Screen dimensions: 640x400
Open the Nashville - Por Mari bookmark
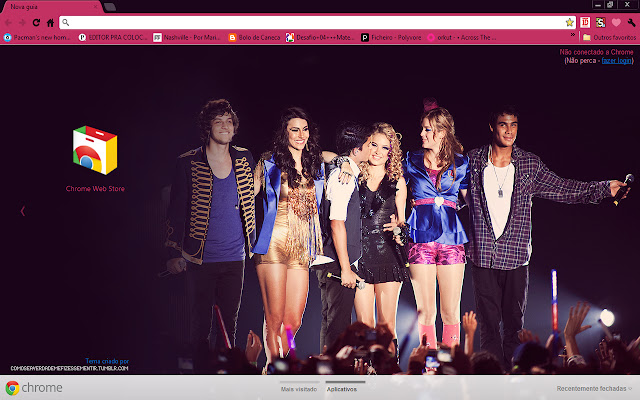pos(187,38)
